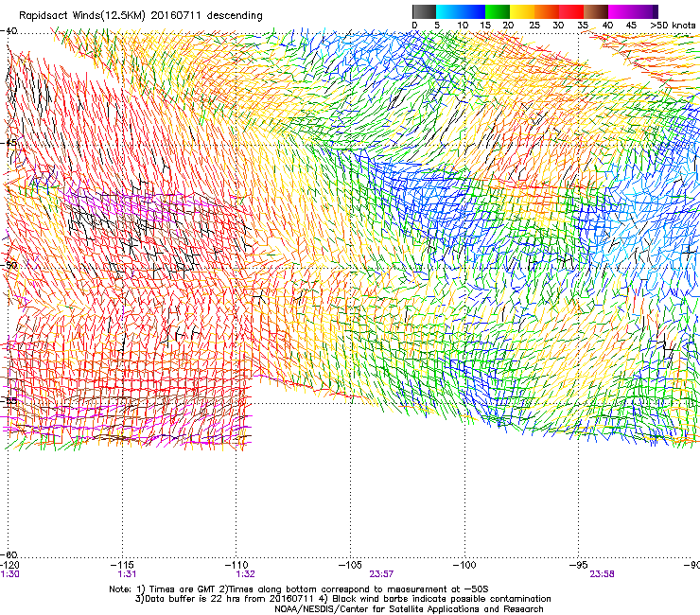Screen dimensions: 700x615
Task: Click the '1:31' pass time label
Action: coord(127,574)
